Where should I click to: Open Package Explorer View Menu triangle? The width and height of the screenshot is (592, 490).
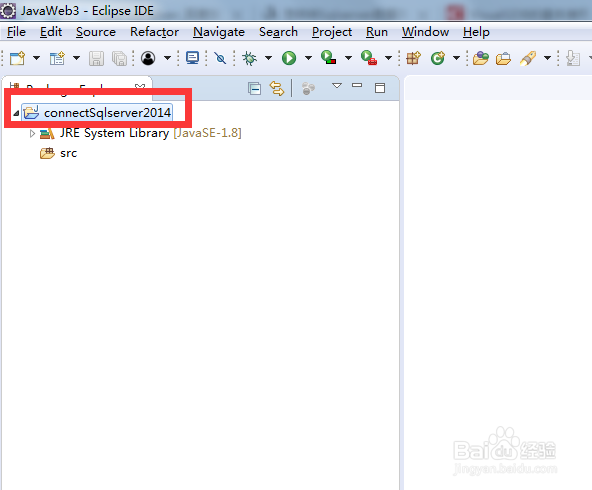(337, 86)
